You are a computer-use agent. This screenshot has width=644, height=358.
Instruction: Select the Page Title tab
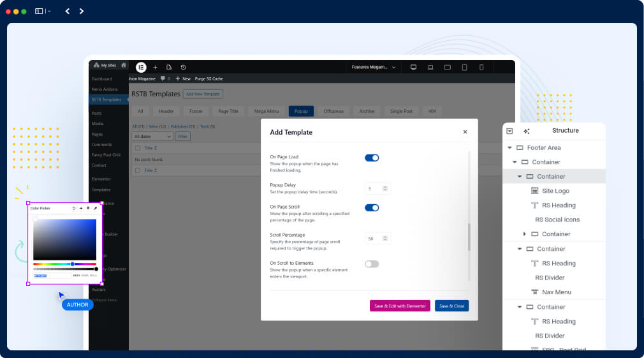[x=228, y=112]
